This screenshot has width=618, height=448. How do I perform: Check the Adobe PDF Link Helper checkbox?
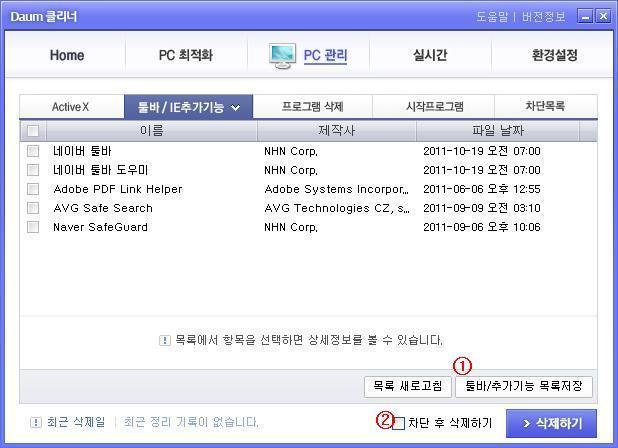[33, 189]
